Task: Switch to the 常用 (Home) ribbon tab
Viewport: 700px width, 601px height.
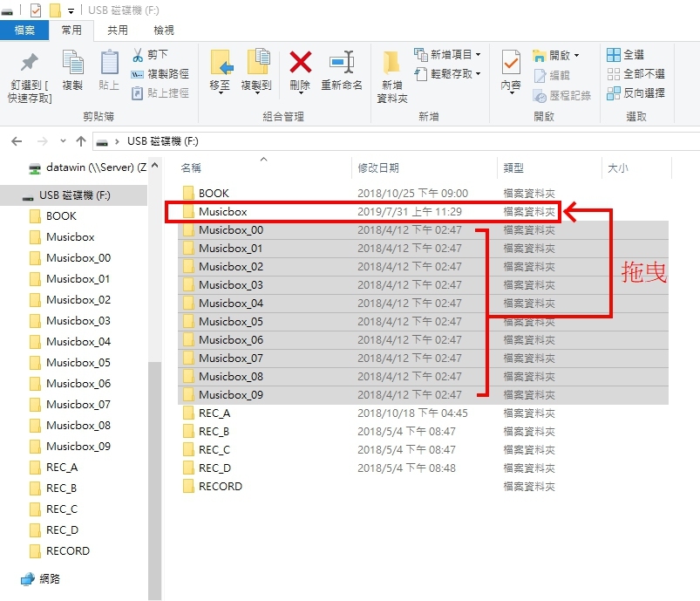Action: [x=71, y=31]
